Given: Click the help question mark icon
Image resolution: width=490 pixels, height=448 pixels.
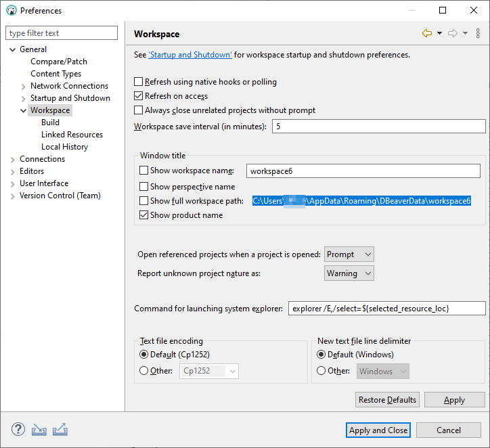Looking at the screenshot, I should (18, 429).
